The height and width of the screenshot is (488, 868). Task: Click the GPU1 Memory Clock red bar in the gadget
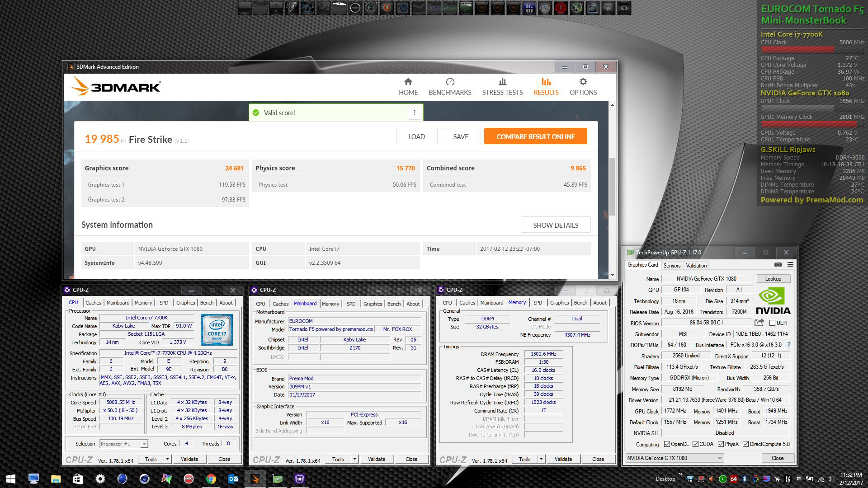[809, 124]
